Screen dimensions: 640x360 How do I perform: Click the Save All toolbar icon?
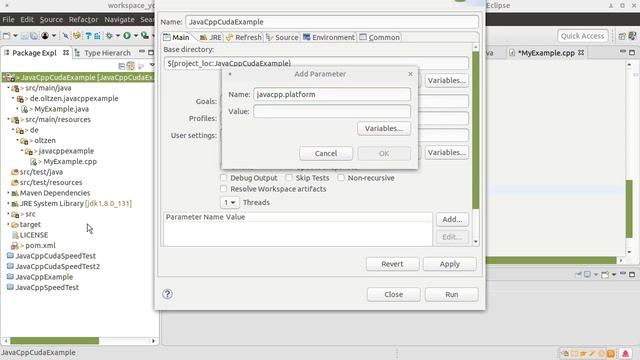pyautogui.click(x=34, y=36)
